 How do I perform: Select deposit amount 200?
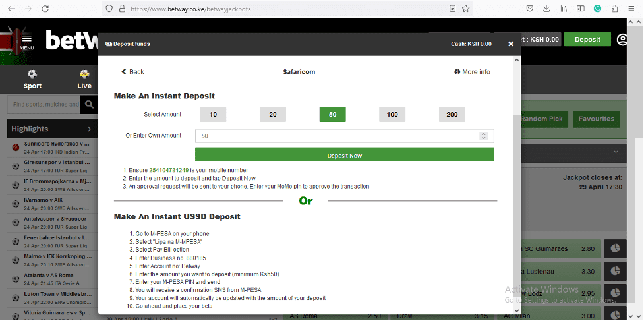tap(452, 115)
